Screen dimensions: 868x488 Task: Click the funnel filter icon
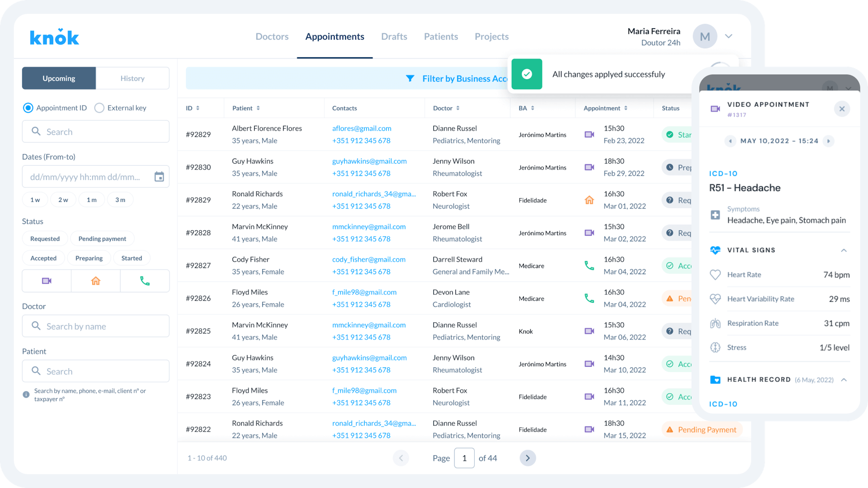410,78
